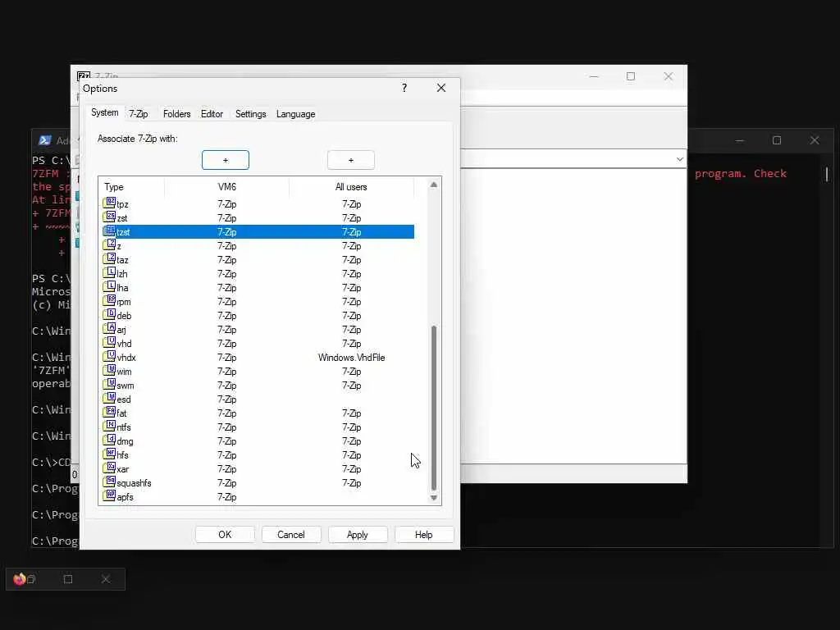The image size is (840, 630).
Task: Click the apfs file type icon
Action: click(109, 495)
